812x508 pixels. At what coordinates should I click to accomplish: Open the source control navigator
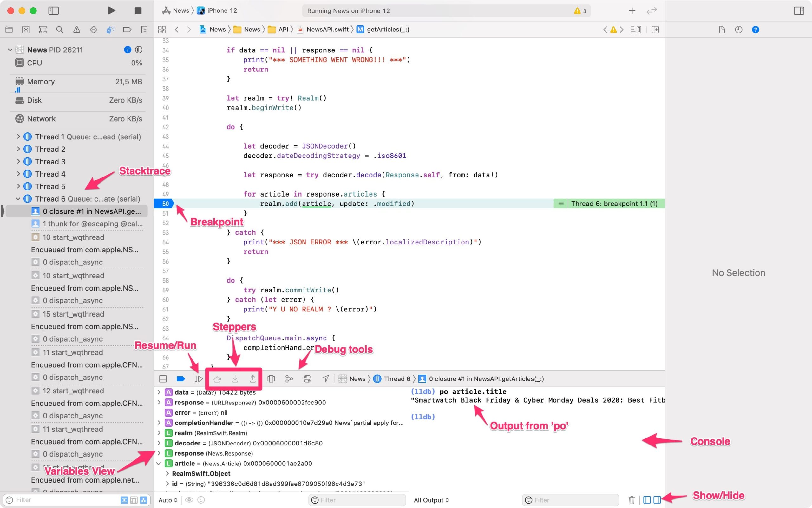click(26, 30)
